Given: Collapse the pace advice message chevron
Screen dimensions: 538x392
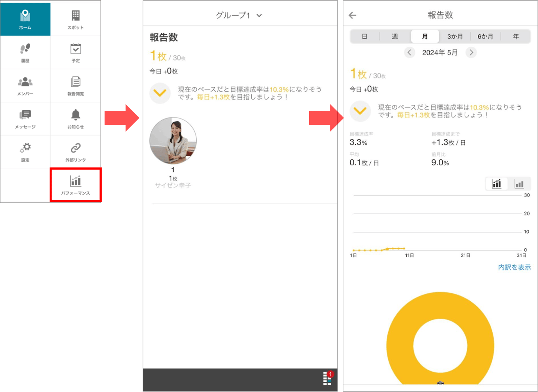Looking at the screenshot, I should click(x=360, y=111).
